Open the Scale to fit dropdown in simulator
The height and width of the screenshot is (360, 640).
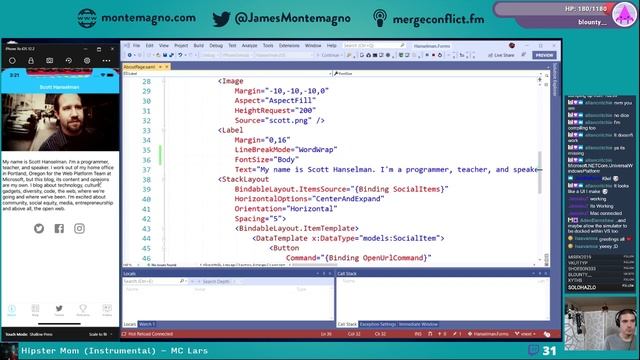click(x=100, y=334)
